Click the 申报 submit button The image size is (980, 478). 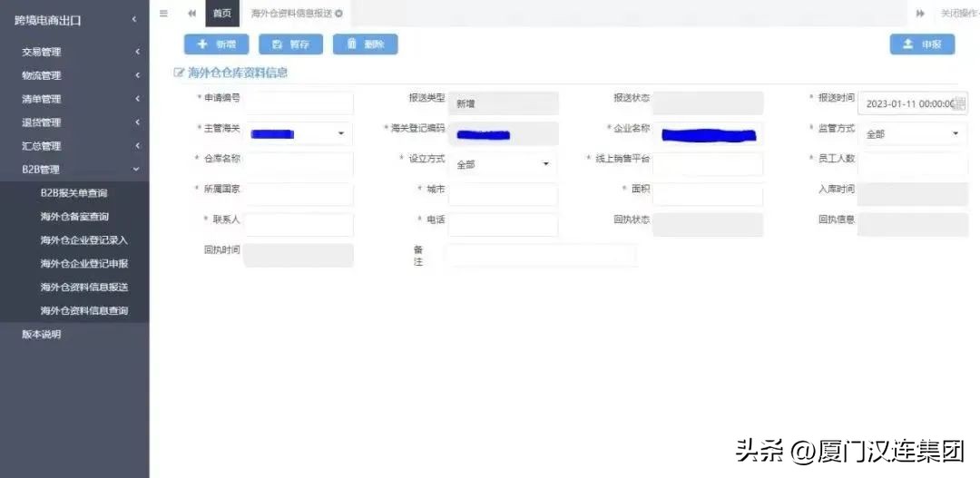click(x=923, y=44)
